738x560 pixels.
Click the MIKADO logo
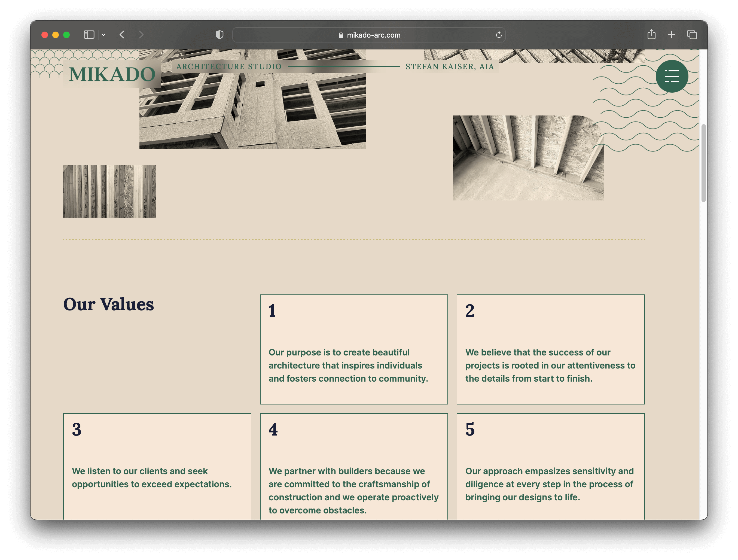tap(112, 74)
